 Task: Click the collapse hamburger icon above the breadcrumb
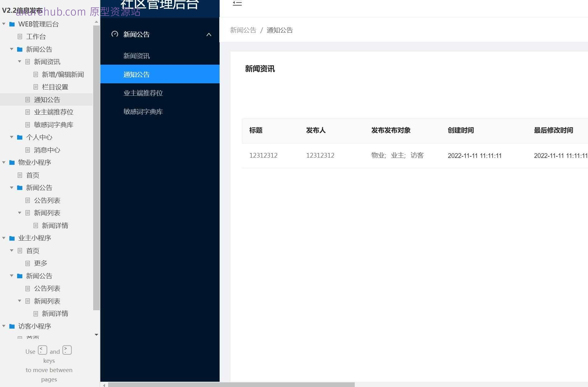pos(237,4)
